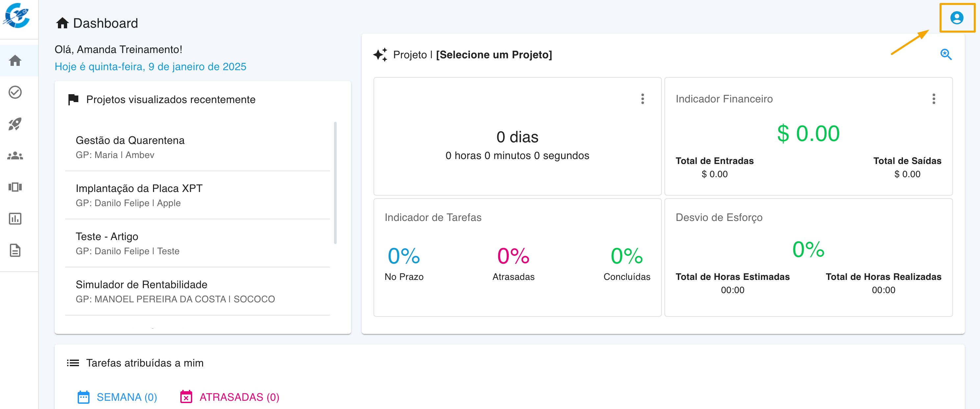This screenshot has height=409, width=980.
Task: Click the app rocket logo
Action: tap(17, 16)
